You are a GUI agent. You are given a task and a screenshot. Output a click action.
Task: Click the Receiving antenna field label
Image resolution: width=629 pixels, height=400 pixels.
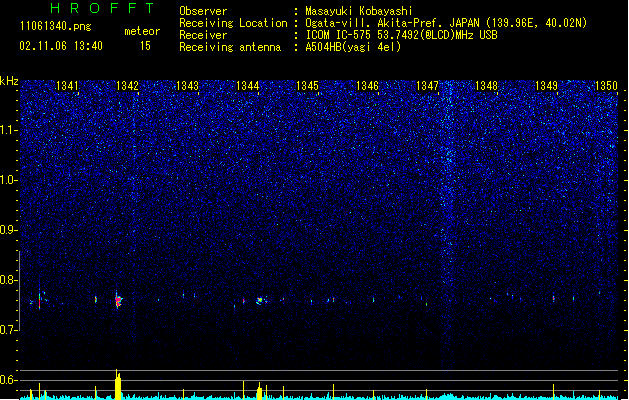tap(230, 47)
